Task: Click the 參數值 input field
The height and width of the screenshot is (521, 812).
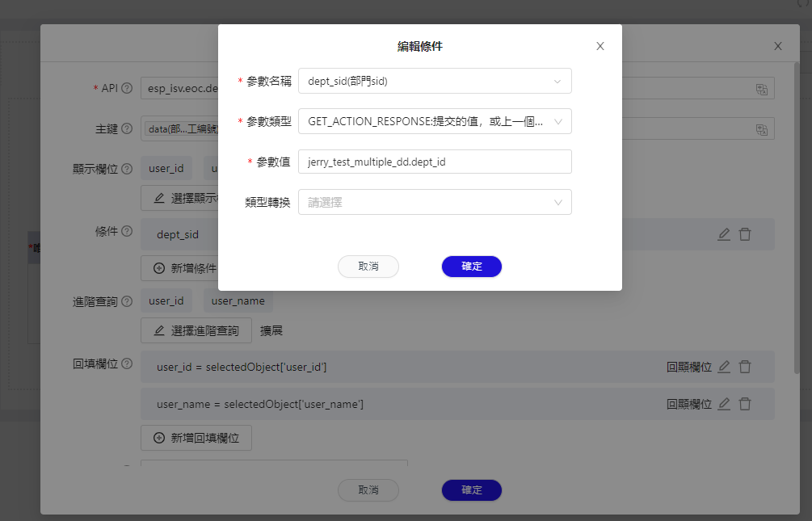Action: tap(435, 162)
